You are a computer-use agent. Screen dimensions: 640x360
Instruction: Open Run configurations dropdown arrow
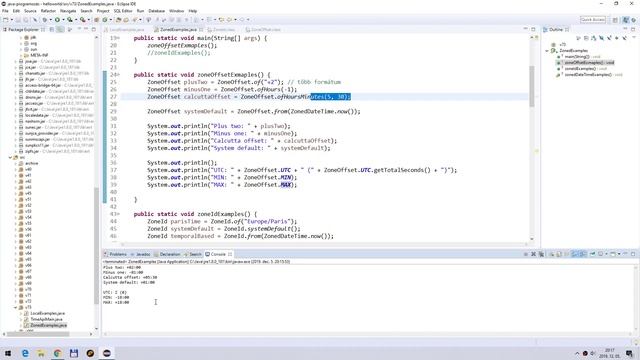pyautogui.click(x=63, y=20)
